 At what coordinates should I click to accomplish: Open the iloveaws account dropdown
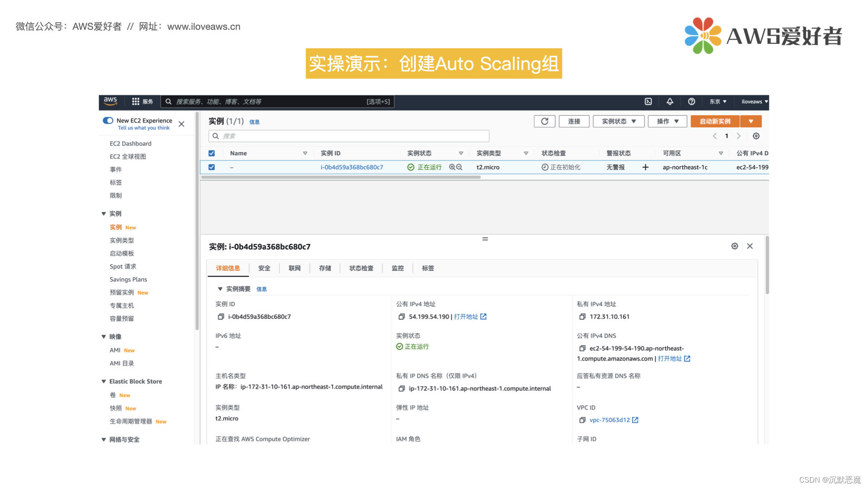tap(755, 102)
